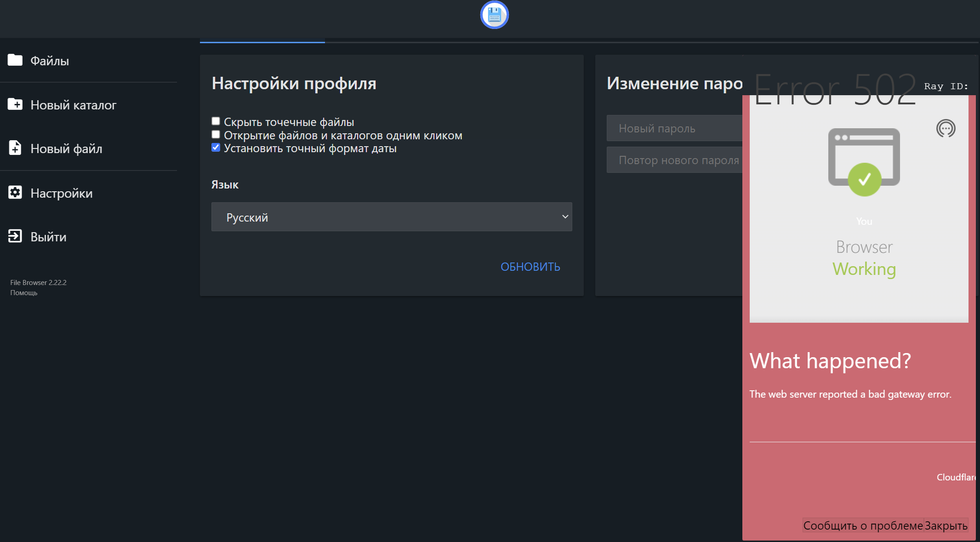Create a Новый каталог via sidebar icon
The height and width of the screenshot is (542, 980).
coord(15,104)
